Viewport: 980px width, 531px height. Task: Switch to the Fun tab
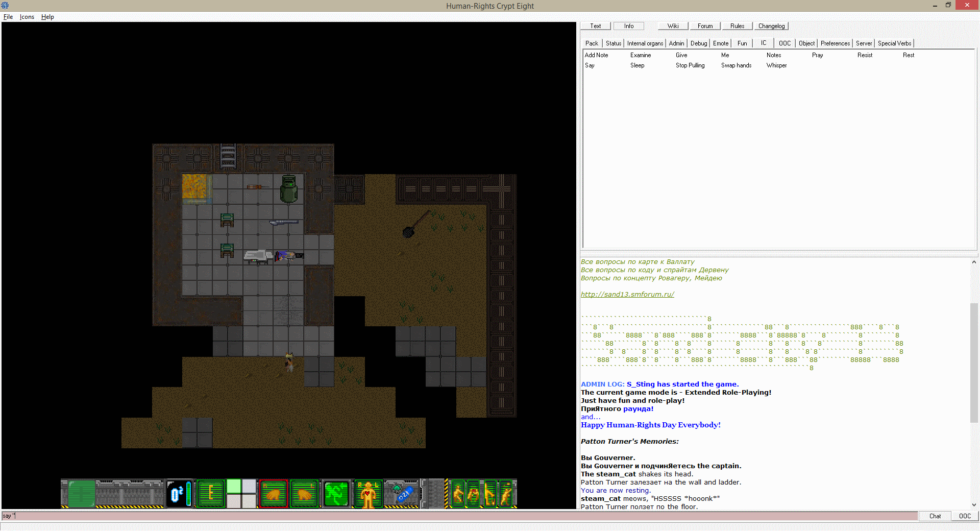click(742, 43)
